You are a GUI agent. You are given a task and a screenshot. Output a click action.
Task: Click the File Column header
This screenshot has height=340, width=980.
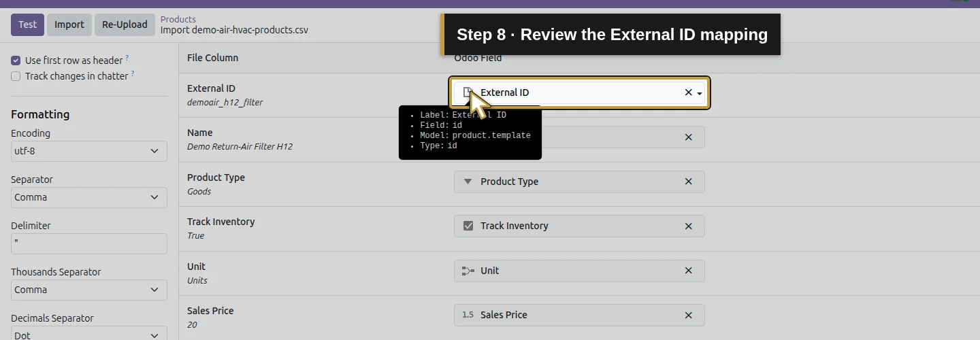[212, 58]
